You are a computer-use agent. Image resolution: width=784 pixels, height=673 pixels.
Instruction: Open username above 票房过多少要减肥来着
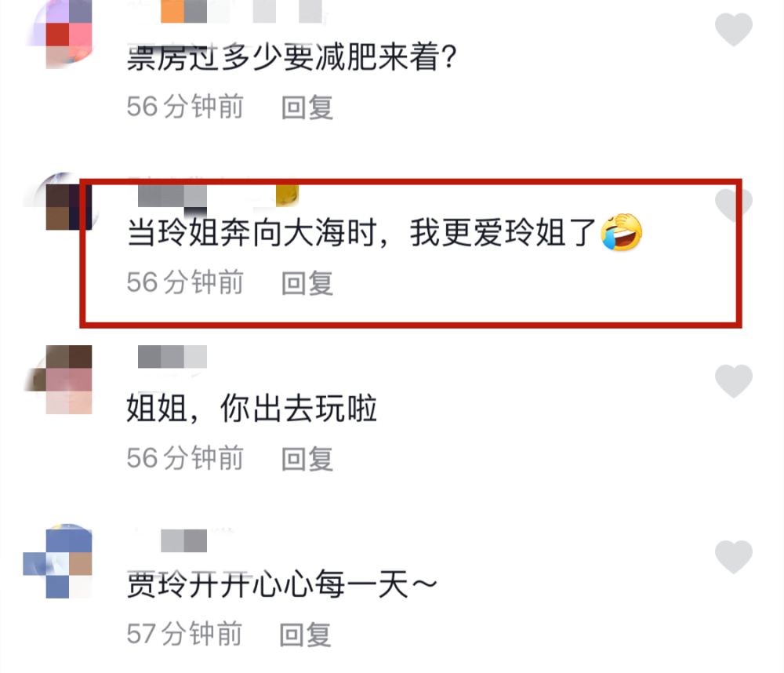click(x=225, y=11)
